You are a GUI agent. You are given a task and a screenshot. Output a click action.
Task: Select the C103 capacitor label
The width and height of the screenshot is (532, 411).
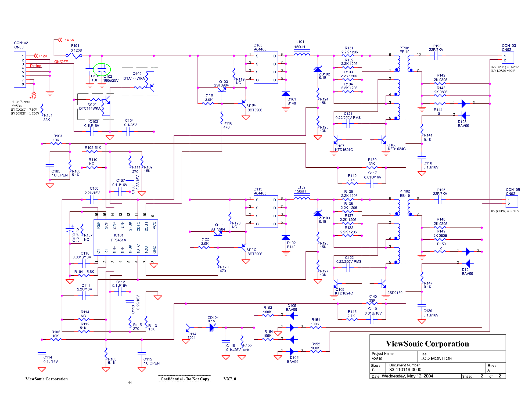pyautogui.click(x=92, y=124)
